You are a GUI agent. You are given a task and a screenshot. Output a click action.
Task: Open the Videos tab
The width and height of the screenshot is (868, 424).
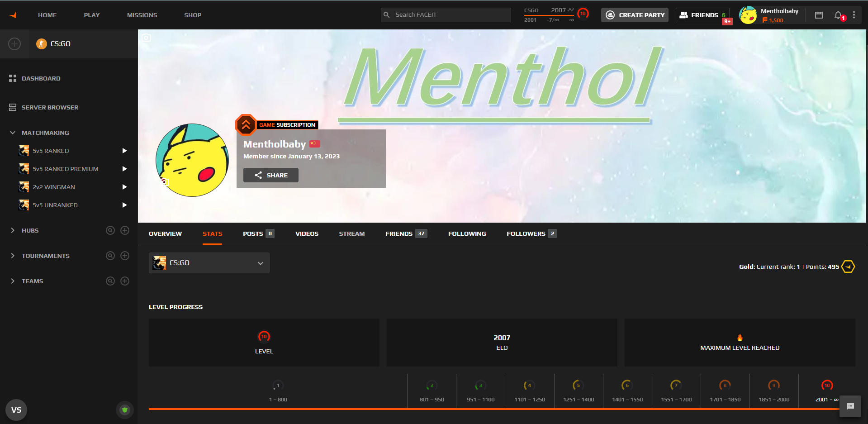pyautogui.click(x=307, y=233)
